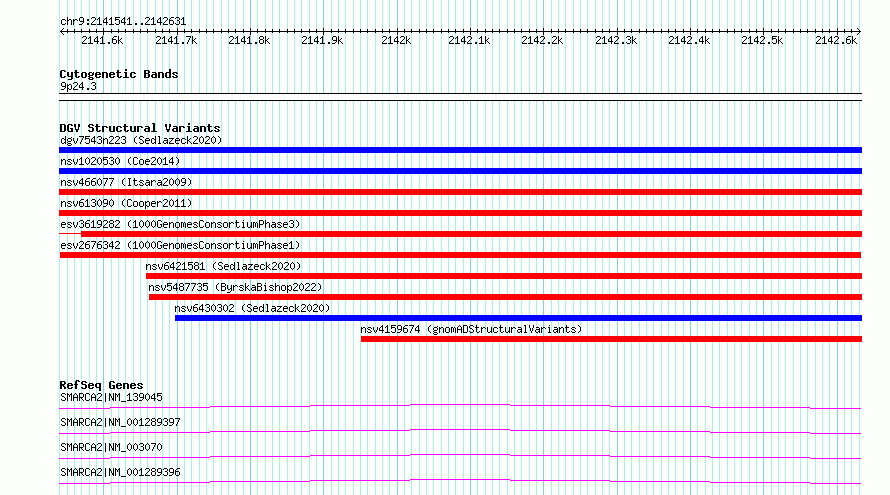Click the SMARCA2|NM_001289396 transcript label
The height and width of the screenshot is (495, 890).
point(120,472)
